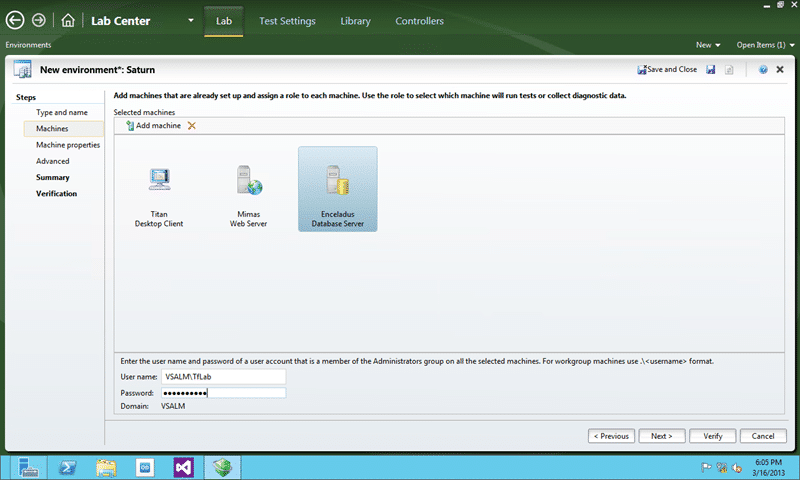Click the Next > button
The width and height of the screenshot is (800, 480).
click(662, 436)
